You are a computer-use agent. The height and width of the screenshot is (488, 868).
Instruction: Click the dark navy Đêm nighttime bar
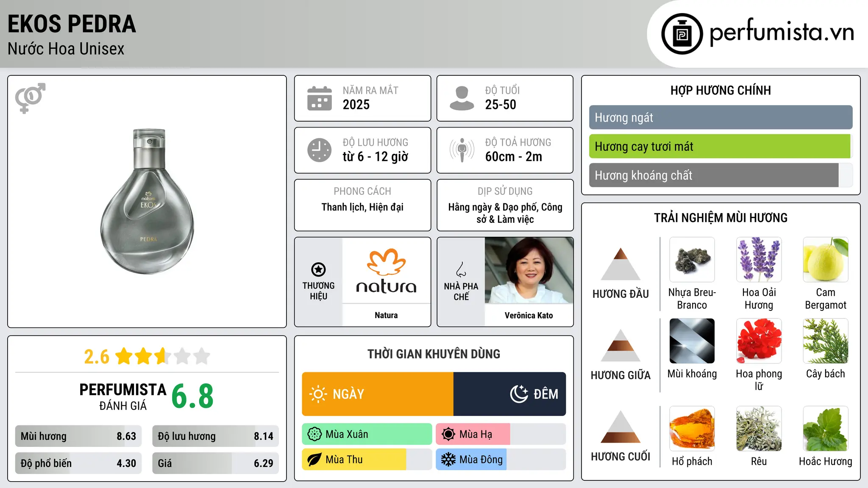[x=509, y=394]
